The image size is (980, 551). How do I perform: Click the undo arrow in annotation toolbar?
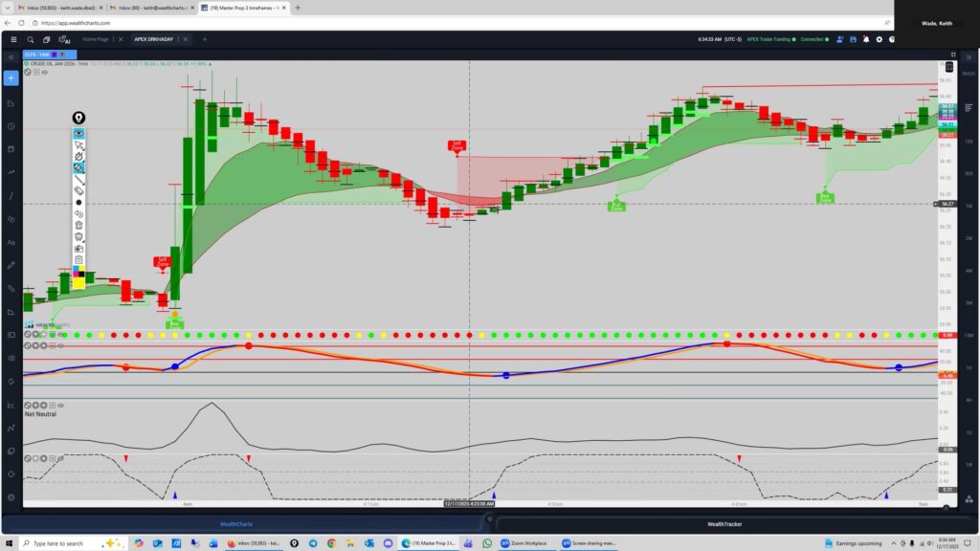coord(78,214)
